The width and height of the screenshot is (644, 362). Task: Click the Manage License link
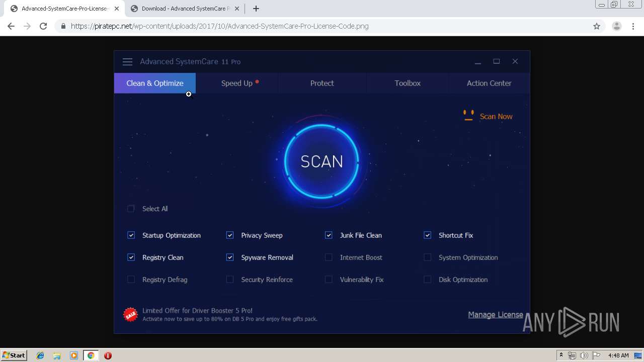496,315
